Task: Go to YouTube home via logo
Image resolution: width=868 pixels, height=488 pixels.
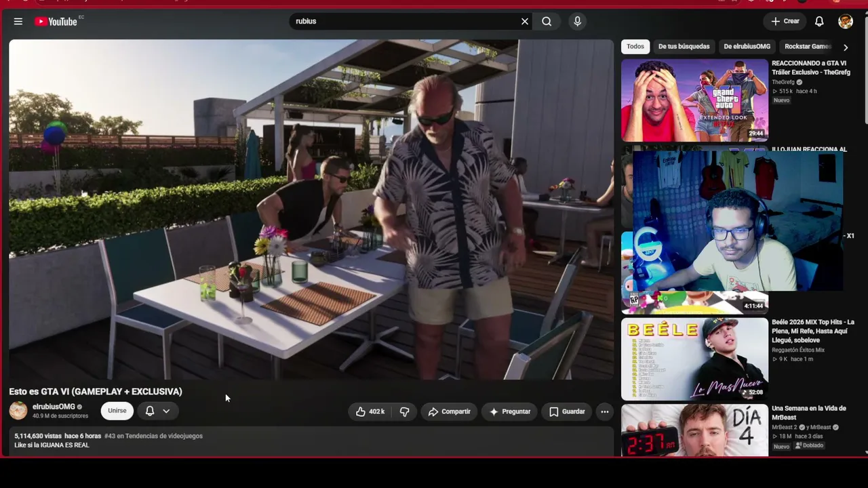Action: [x=56, y=22]
